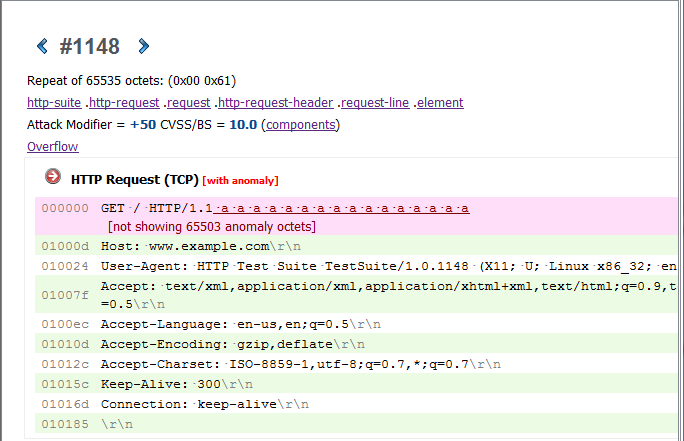Go to next test case arrow
684x441 pixels.
144,46
